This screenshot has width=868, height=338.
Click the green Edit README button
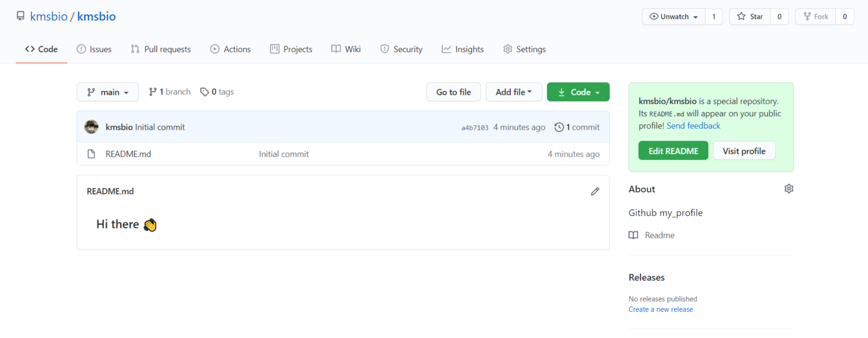(x=673, y=151)
